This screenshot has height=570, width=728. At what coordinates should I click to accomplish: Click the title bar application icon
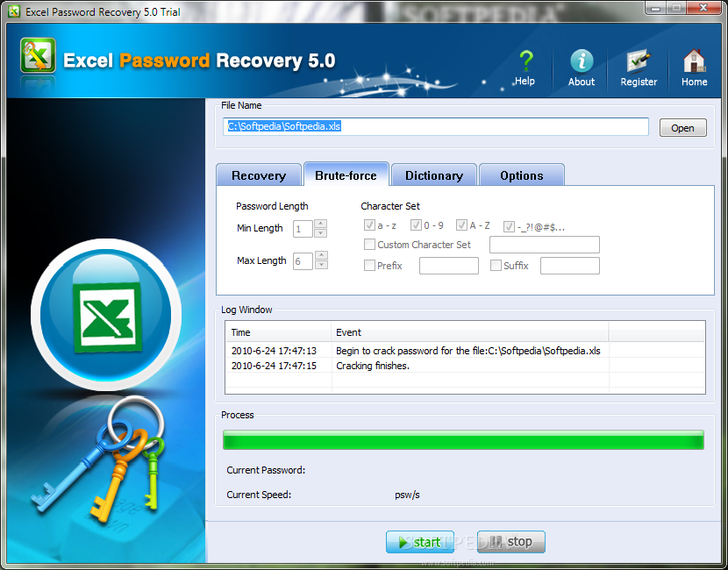[14, 11]
